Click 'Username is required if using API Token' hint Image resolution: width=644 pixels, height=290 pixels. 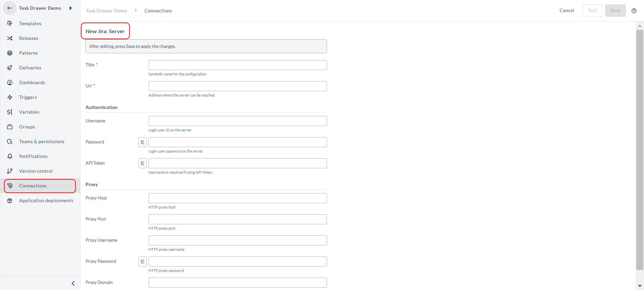pos(180,172)
